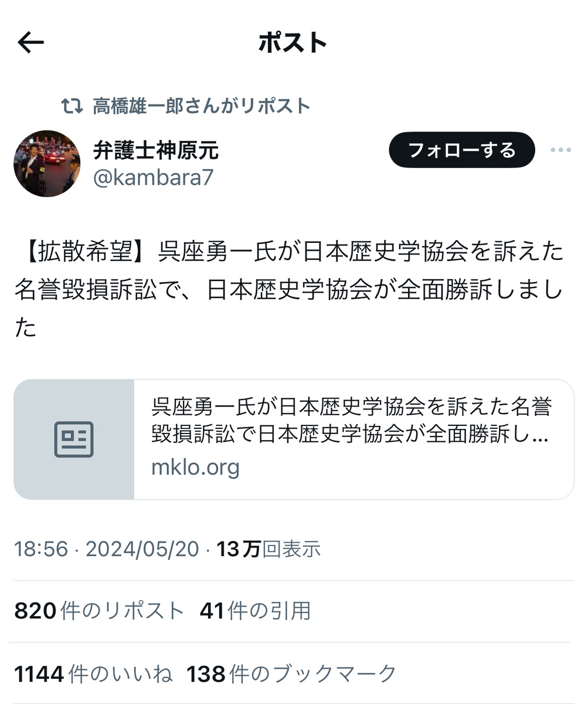Tap the back arrow icon
The width and height of the screenshot is (588, 704).
[31, 42]
